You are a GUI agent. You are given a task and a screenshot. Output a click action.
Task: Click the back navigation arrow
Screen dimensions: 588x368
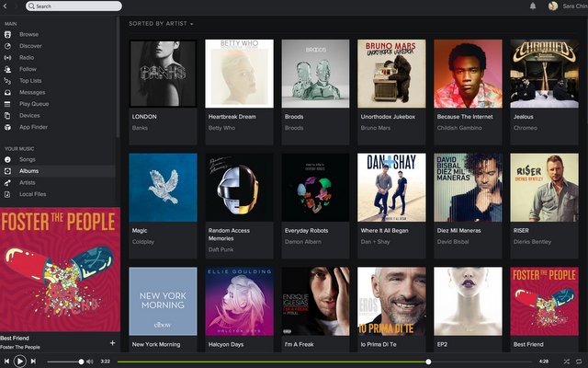click(5, 6)
